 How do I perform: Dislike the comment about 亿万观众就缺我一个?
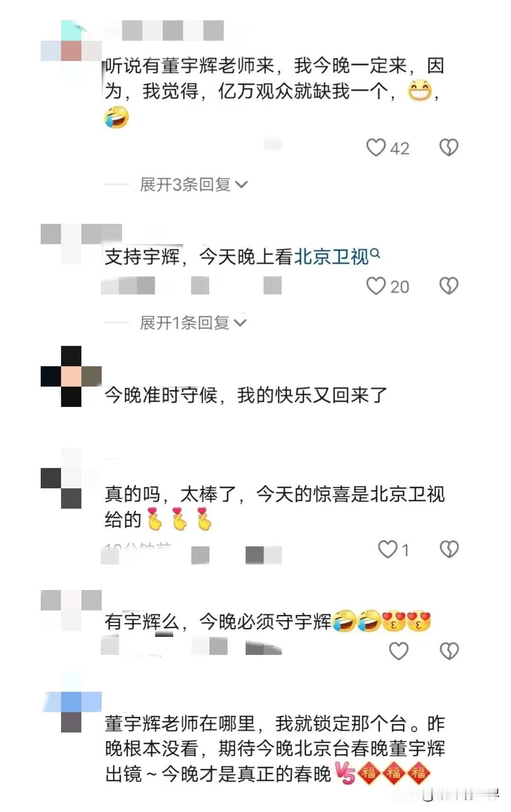click(x=449, y=148)
